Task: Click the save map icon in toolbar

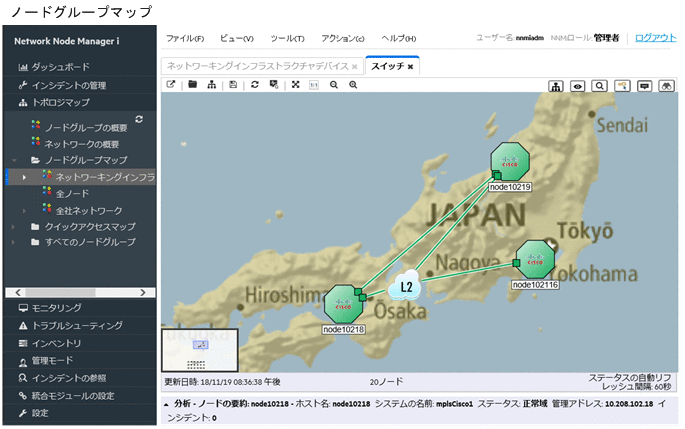Action: [x=233, y=85]
